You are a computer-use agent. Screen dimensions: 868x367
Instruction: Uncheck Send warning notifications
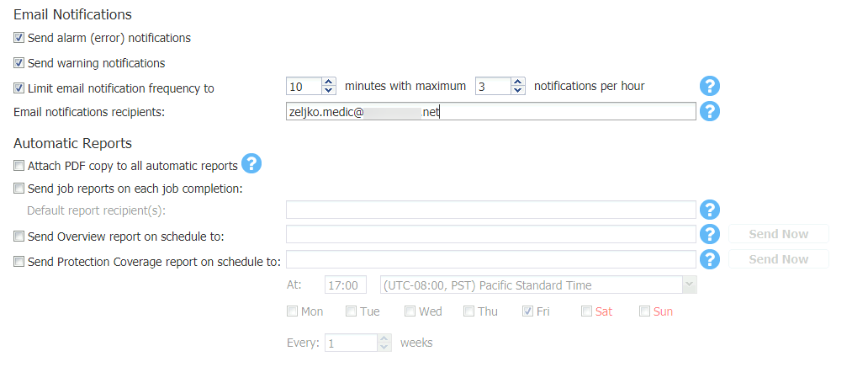click(19, 62)
